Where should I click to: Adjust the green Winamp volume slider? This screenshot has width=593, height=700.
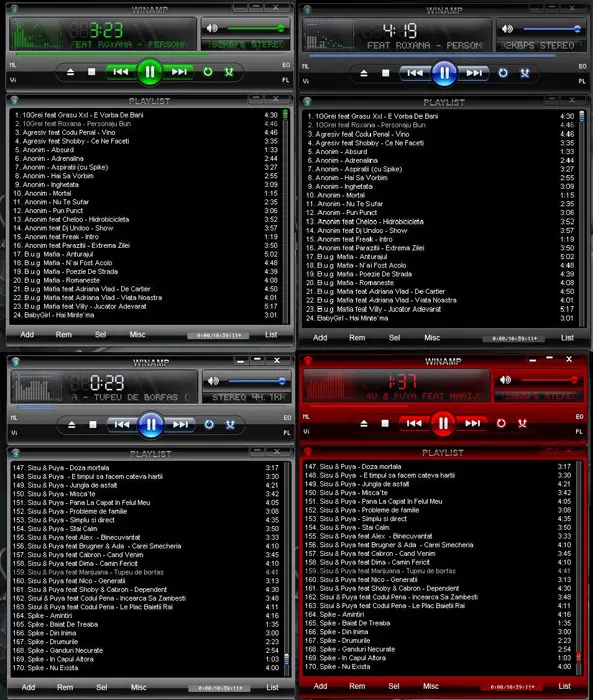(256, 29)
